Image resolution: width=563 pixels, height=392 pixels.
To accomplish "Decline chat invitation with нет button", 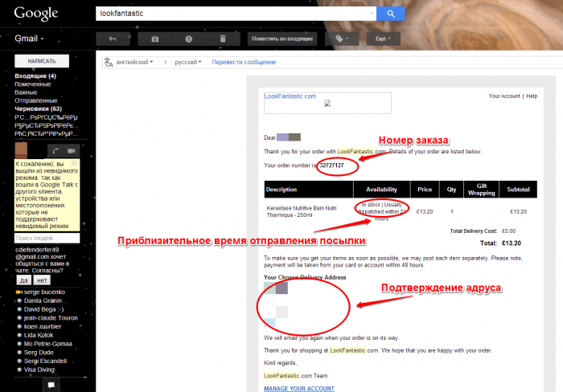I will (x=42, y=280).
